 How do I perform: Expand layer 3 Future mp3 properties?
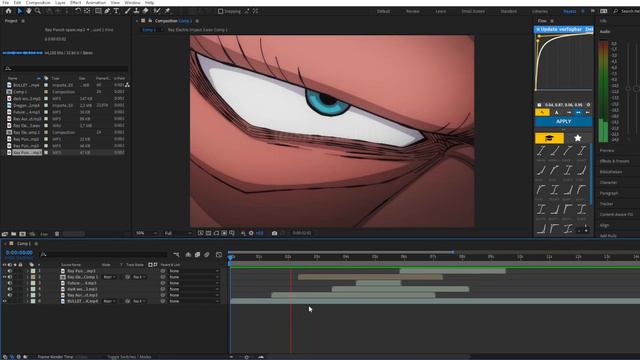click(28, 283)
